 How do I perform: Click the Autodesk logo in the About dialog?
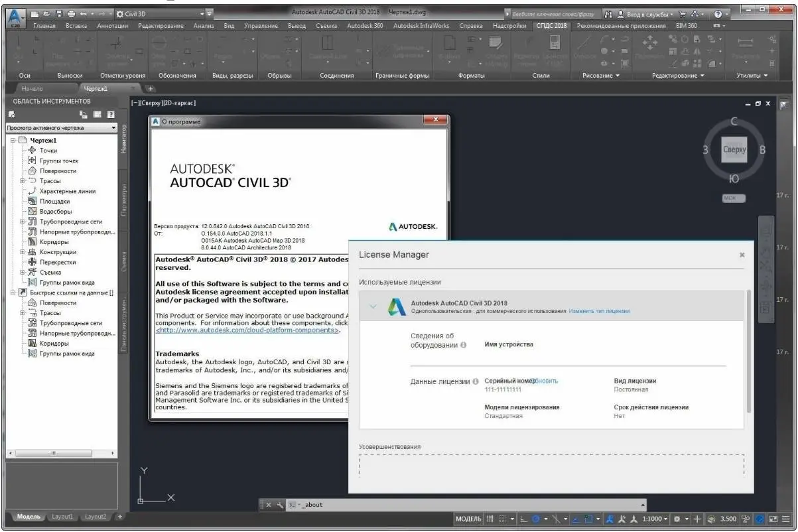413,226
